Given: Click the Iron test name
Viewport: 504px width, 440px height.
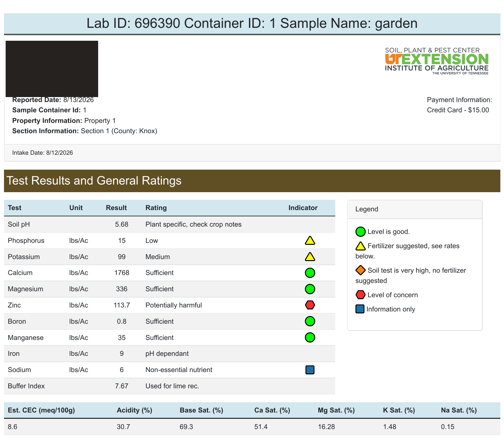Looking at the screenshot, I should [x=14, y=354].
